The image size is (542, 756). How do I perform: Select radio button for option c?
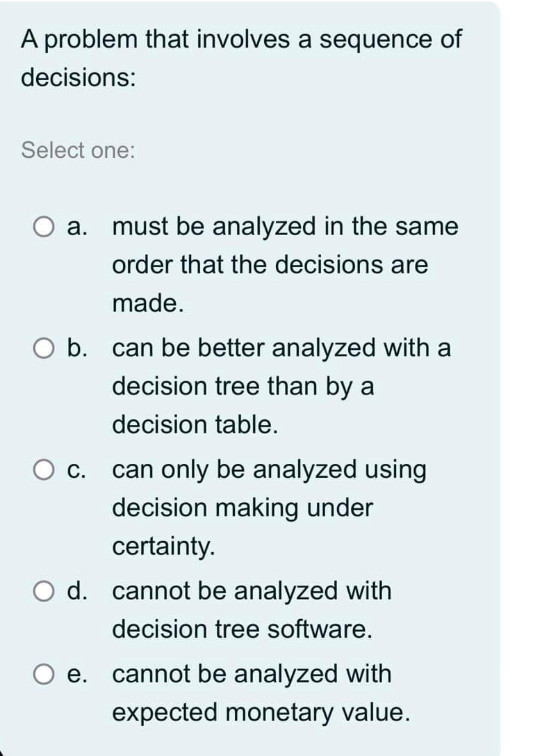click(44, 469)
